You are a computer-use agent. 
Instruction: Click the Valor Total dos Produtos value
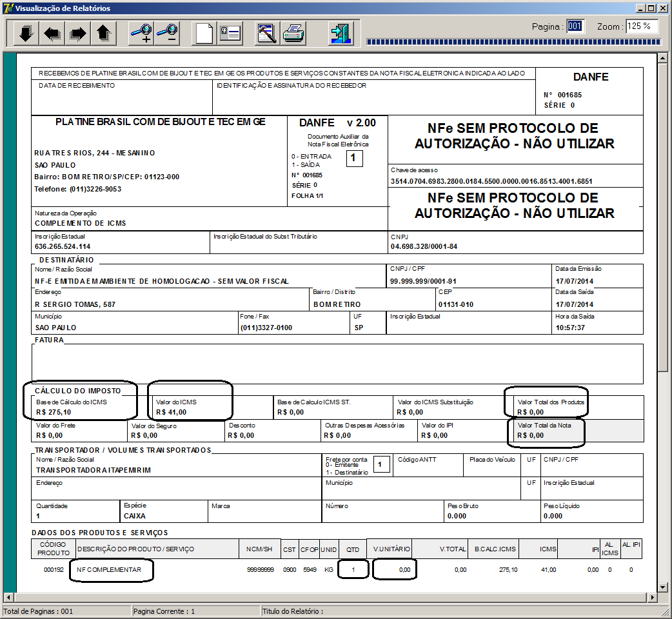pyautogui.click(x=530, y=412)
